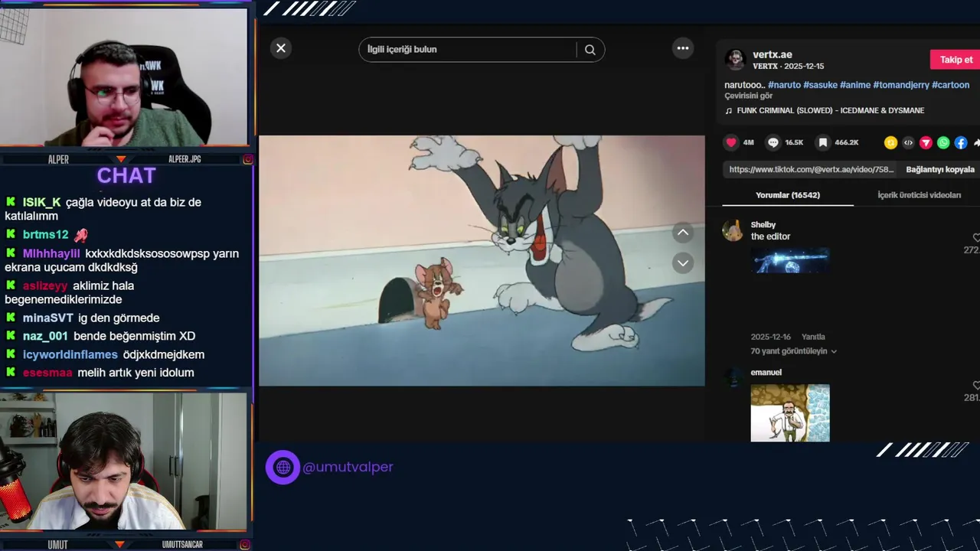Click the yellow repost icon
The height and width of the screenshot is (551, 980).
tap(890, 142)
